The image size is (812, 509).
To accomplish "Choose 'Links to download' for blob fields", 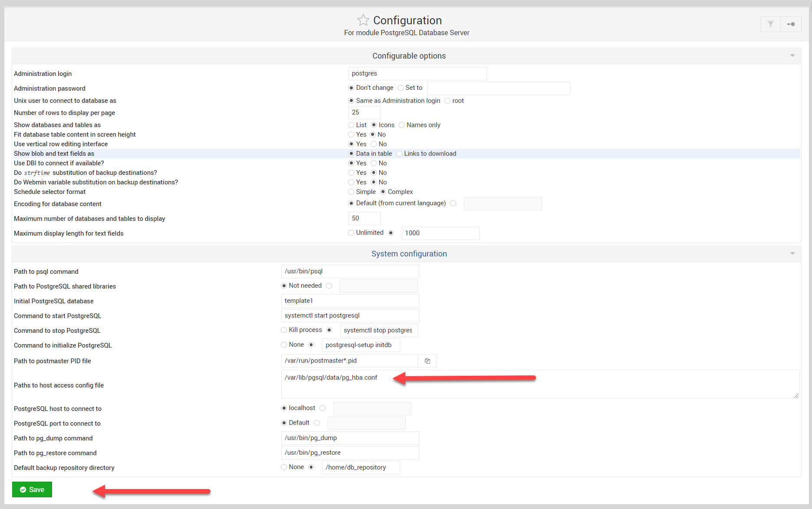I will click(399, 154).
